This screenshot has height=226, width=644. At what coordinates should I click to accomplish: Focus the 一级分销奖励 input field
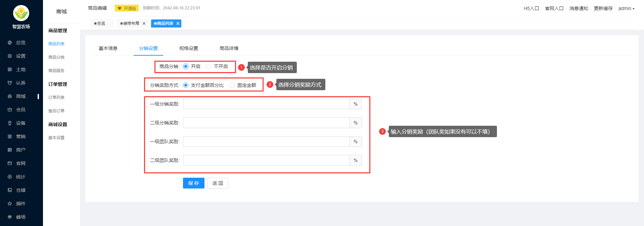[266, 104]
